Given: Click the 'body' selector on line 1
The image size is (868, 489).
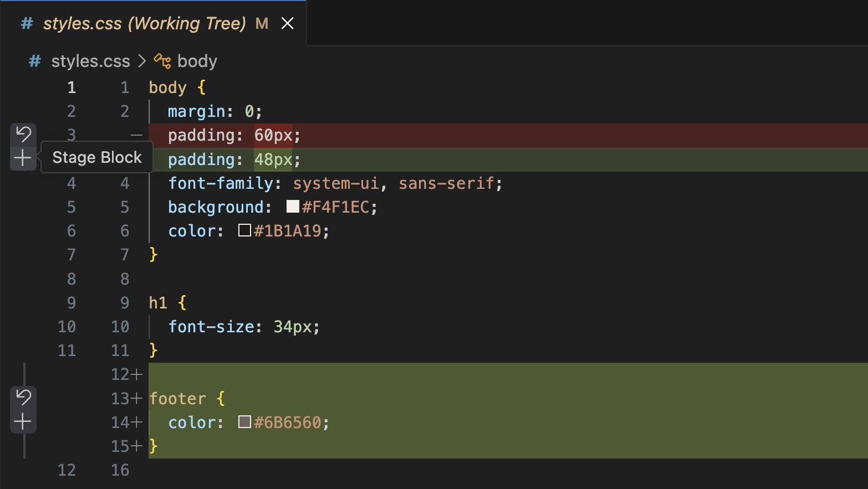Looking at the screenshot, I should (168, 87).
